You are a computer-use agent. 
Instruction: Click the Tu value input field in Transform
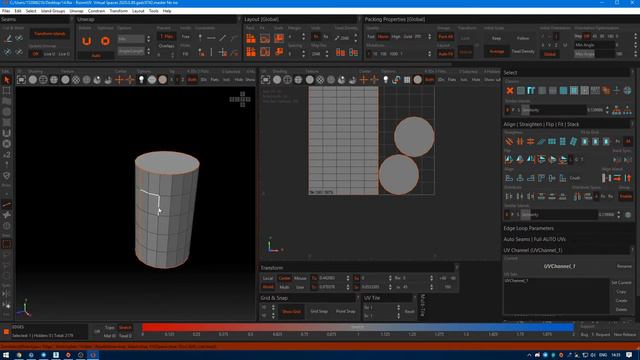click(332, 278)
